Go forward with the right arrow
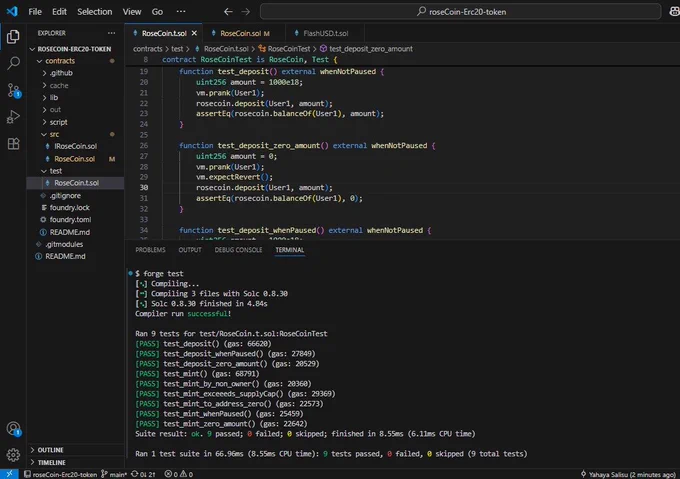680x479 pixels. tap(245, 12)
